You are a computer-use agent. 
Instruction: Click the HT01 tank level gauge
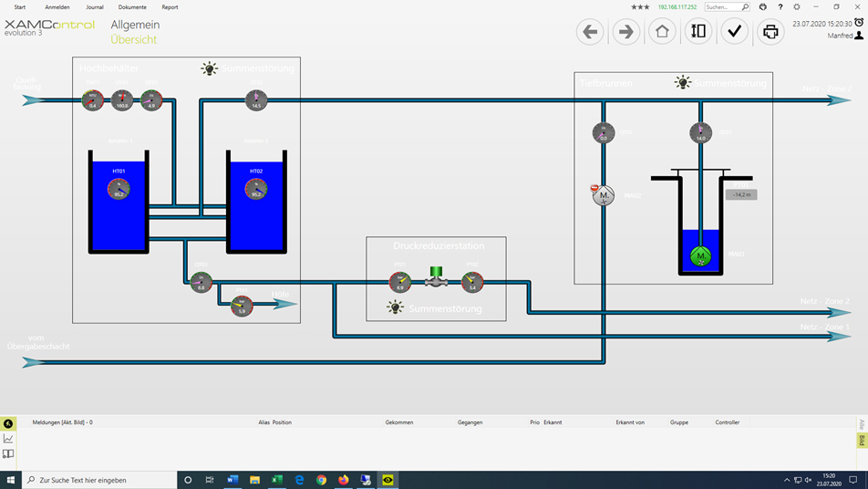119,189
